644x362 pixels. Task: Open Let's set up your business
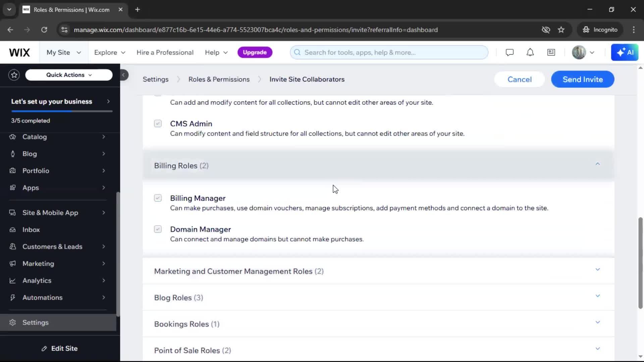[x=60, y=102]
